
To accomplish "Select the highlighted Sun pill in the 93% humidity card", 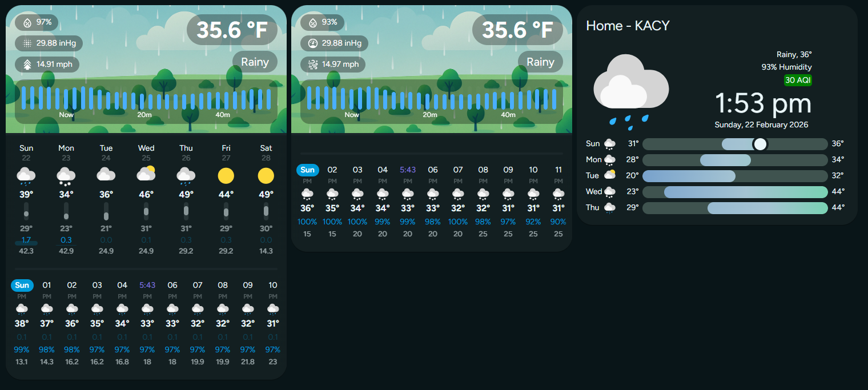I will point(308,170).
